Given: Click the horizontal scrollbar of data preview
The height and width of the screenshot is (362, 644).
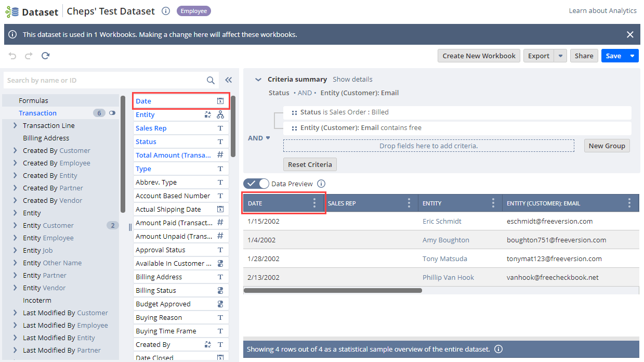Looking at the screenshot, I should (333, 291).
